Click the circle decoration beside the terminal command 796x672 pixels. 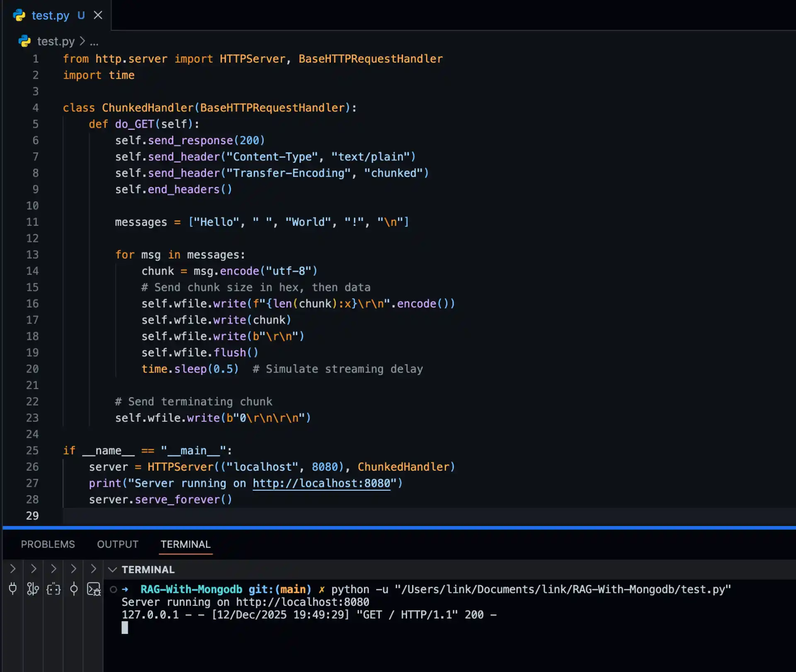coord(113,589)
